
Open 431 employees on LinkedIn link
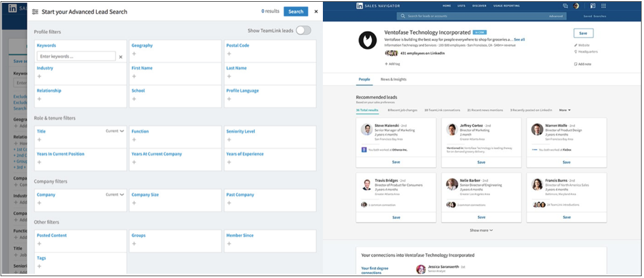[x=422, y=53]
